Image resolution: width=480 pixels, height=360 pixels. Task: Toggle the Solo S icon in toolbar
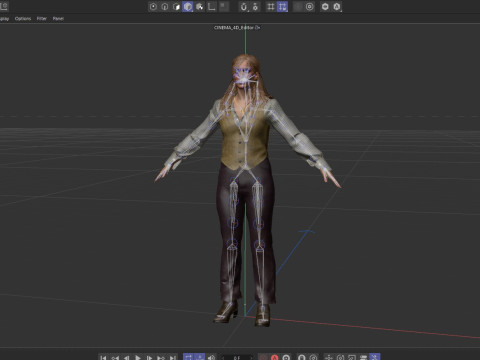tap(255, 7)
